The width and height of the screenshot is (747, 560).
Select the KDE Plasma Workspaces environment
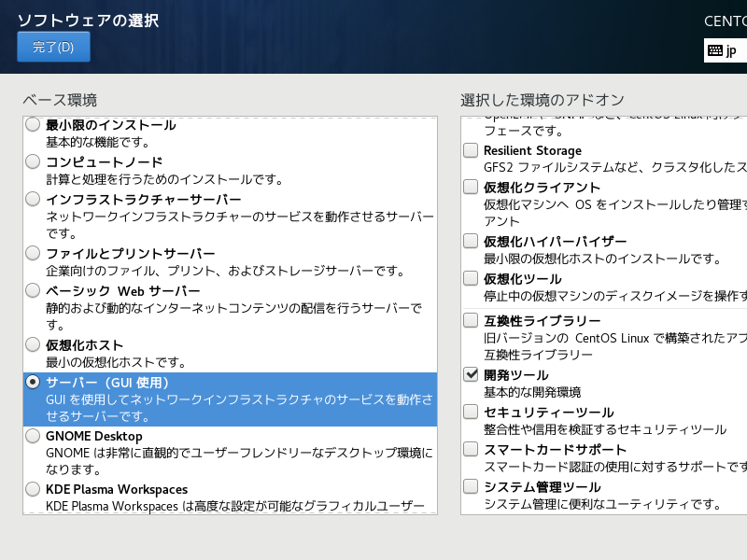33,488
